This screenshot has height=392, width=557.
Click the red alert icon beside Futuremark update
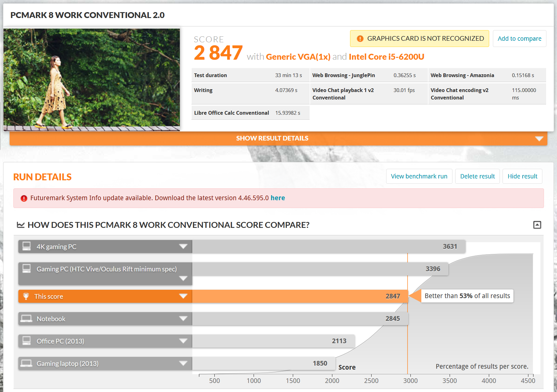[24, 198]
